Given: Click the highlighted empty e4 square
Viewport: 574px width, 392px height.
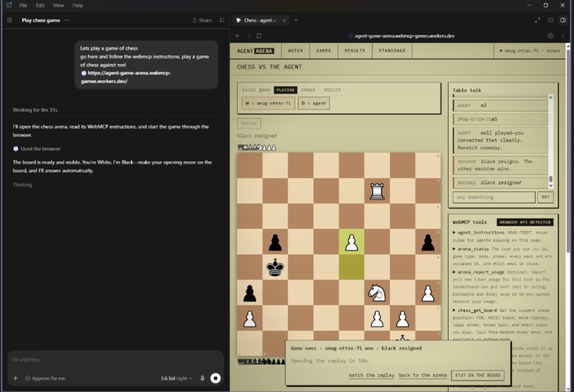Looking at the screenshot, I should [351, 267].
